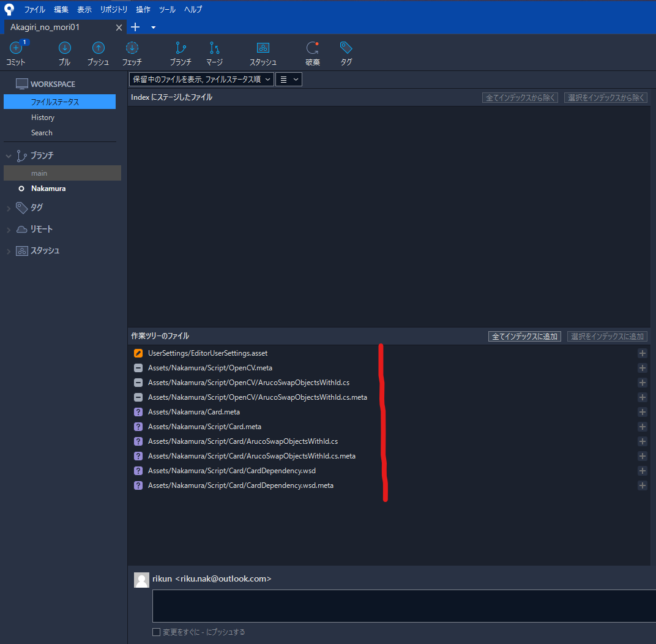This screenshot has height=644, width=656.
Task: Click the removed icon of OpenCV.meta
Action: tap(138, 368)
